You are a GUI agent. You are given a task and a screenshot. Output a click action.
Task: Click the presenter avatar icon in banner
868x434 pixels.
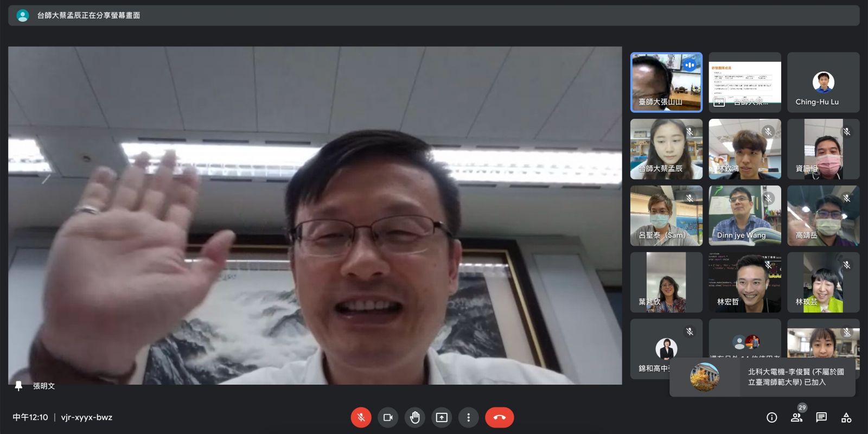tap(23, 15)
